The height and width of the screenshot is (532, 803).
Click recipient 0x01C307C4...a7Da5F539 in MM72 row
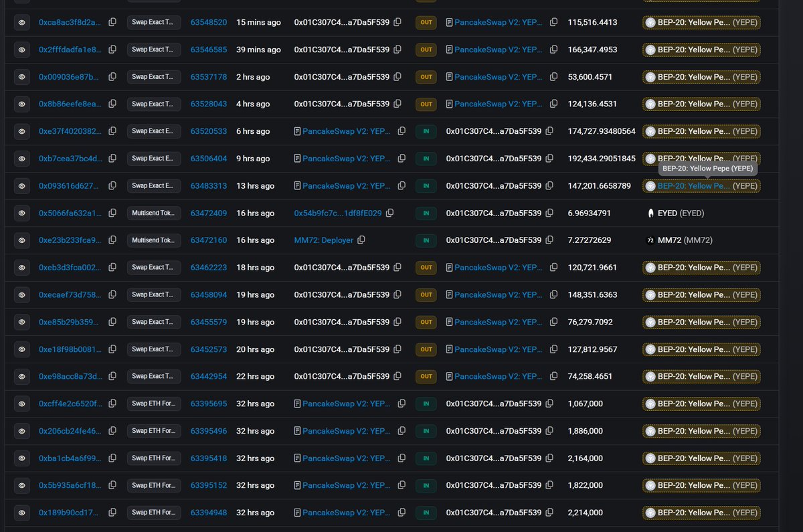[x=494, y=240]
